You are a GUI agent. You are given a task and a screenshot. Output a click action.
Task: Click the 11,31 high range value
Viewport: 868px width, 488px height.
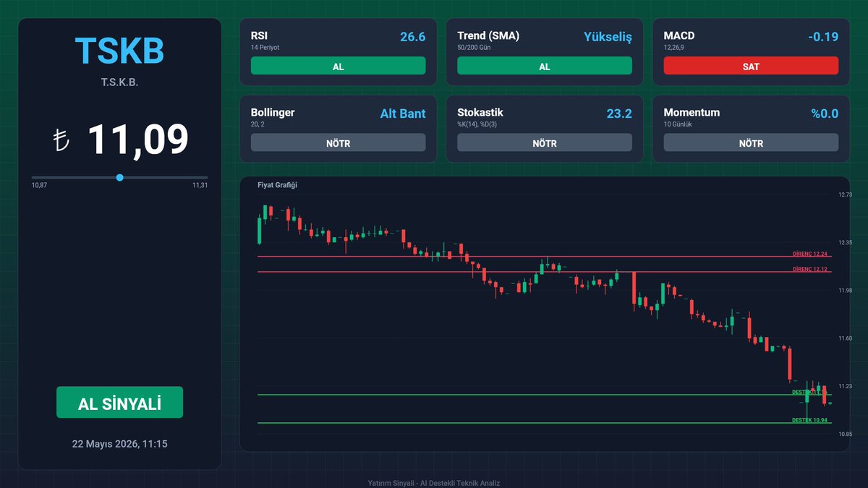(x=200, y=186)
